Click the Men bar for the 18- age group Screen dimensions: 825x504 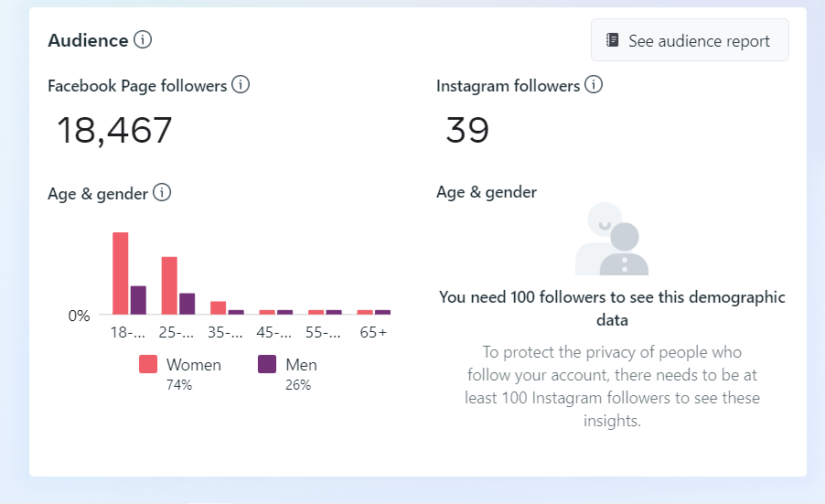click(x=138, y=300)
